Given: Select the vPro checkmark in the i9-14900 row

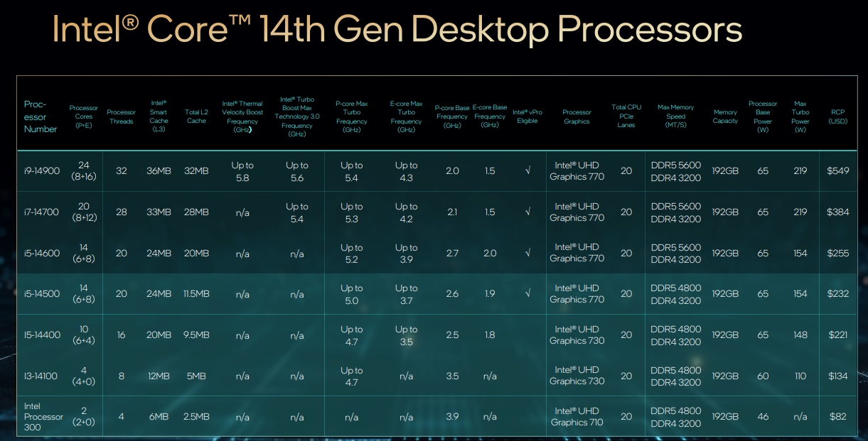Looking at the screenshot, I should (527, 171).
